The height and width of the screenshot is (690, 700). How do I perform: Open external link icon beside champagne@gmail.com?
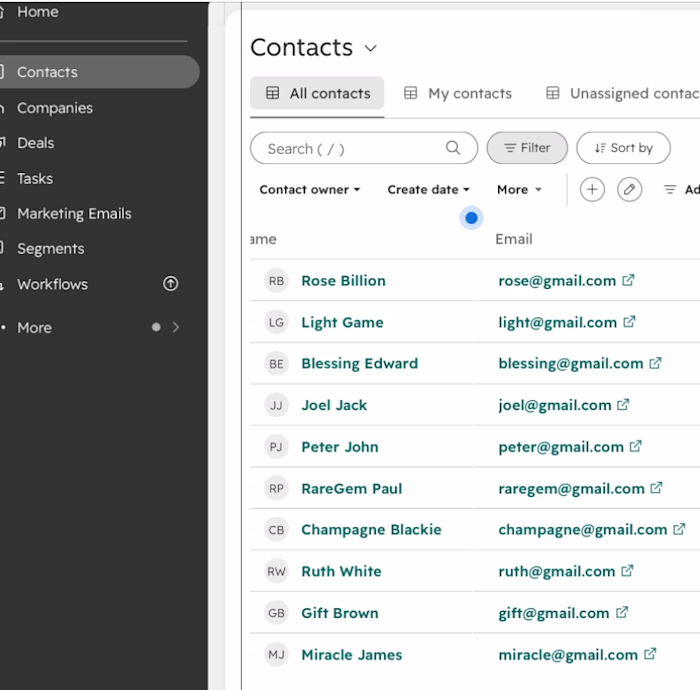pyautogui.click(x=679, y=529)
